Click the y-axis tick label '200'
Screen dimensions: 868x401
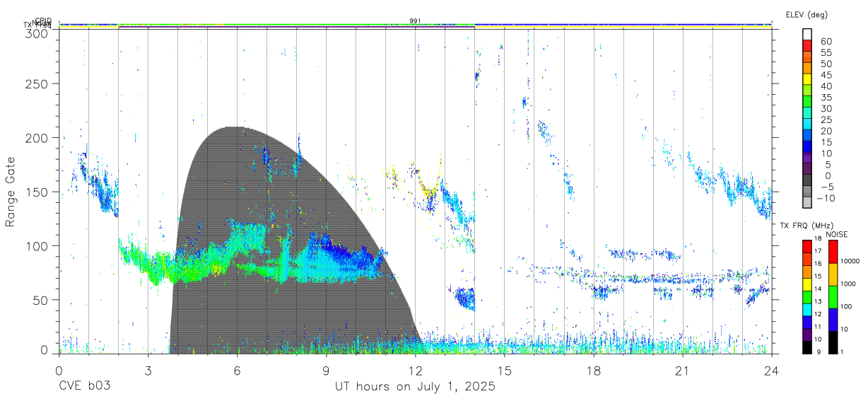click(x=37, y=138)
